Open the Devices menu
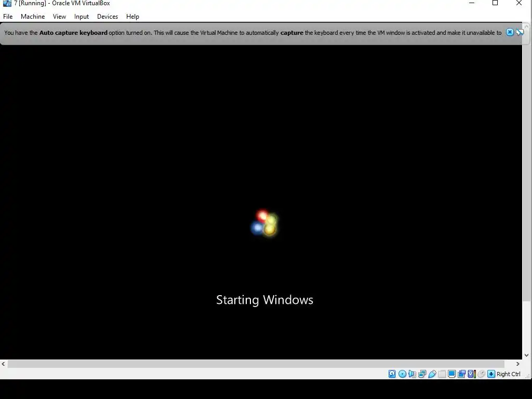532x399 pixels. coord(108,17)
